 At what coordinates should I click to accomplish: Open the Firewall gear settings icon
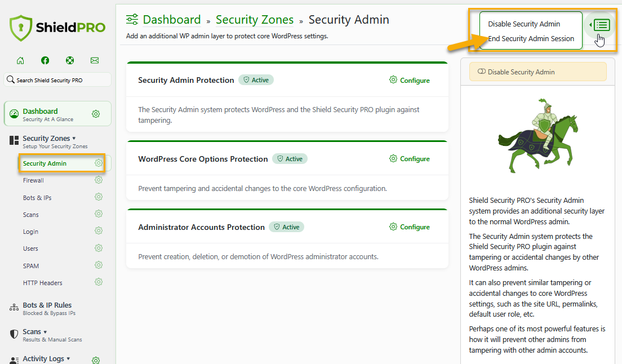[x=99, y=180]
